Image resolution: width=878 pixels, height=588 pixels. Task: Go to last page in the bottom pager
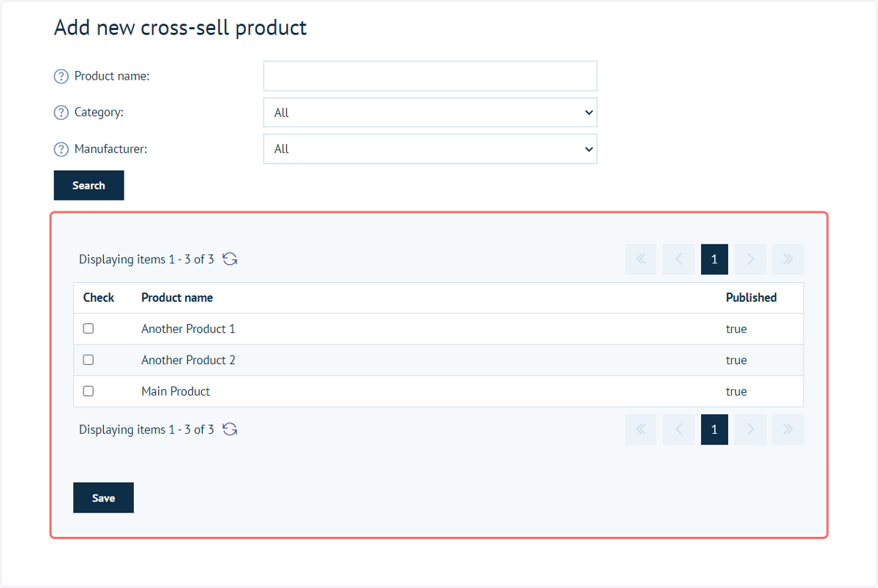788,429
